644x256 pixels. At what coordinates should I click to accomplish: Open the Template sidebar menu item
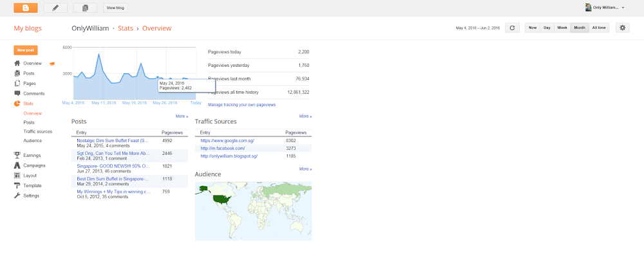pos(32,185)
